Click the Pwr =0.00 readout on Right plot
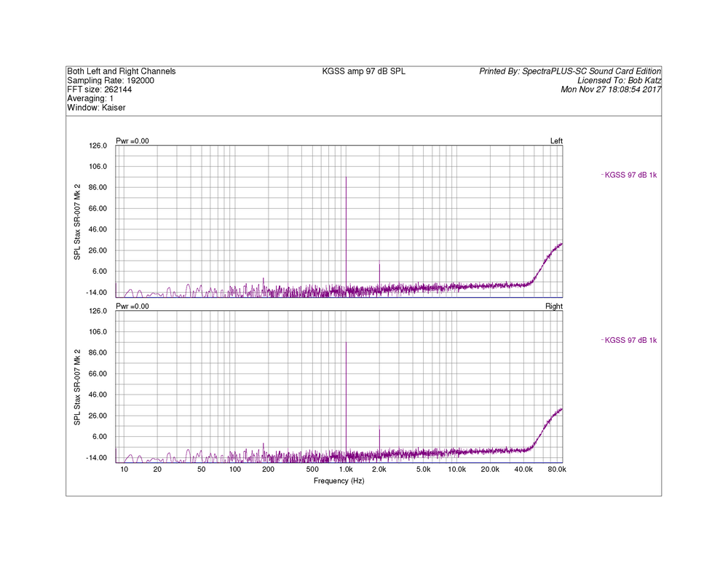728x562 pixels. click(132, 306)
